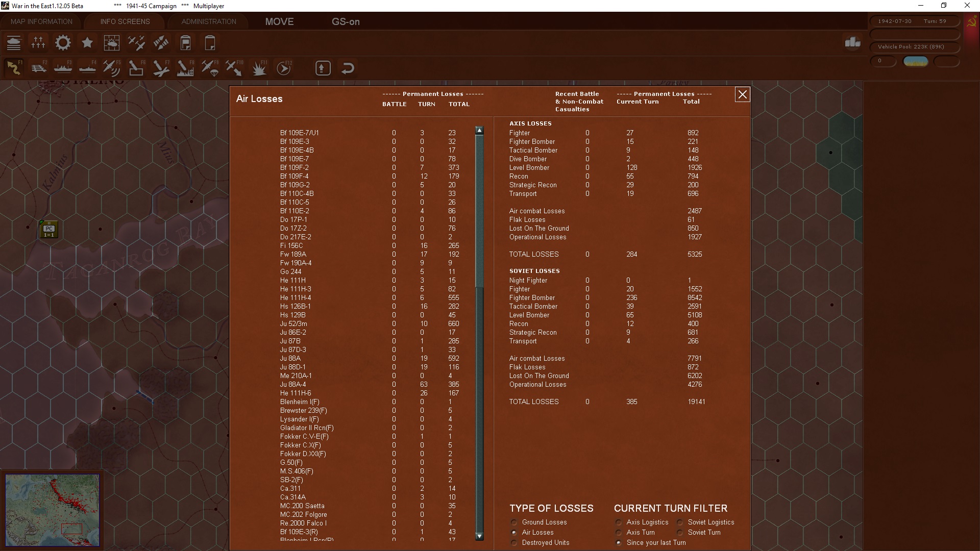
Task: Select Destroyed Units radio button
Action: [514, 543]
